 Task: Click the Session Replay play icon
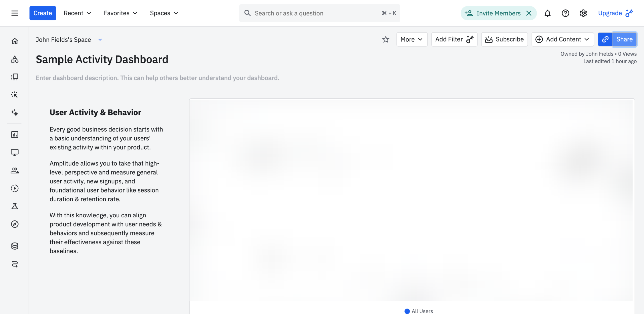coord(15,188)
